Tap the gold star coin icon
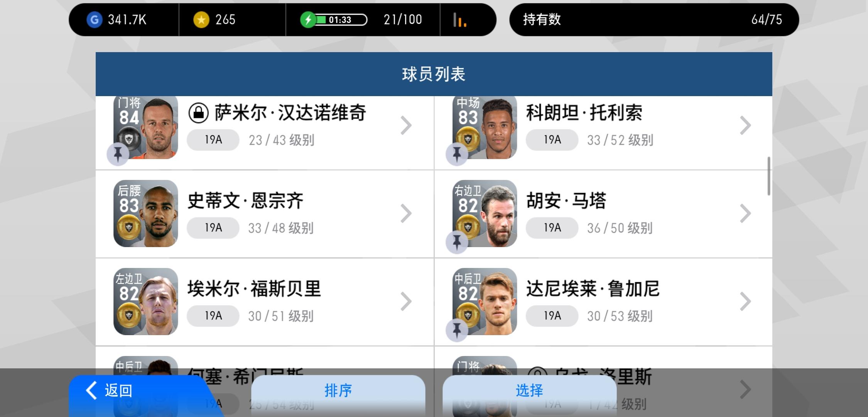Image resolution: width=868 pixels, height=417 pixels. pyautogui.click(x=201, y=19)
